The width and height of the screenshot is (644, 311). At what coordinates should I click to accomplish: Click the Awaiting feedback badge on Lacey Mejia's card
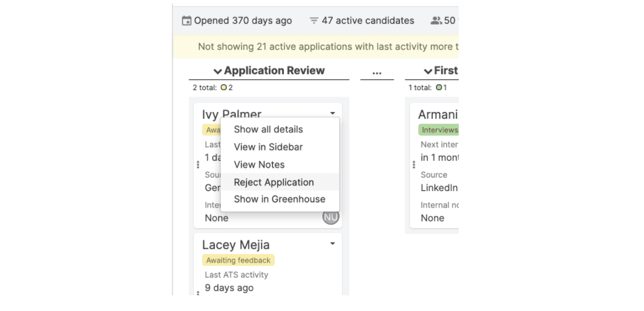tap(238, 260)
